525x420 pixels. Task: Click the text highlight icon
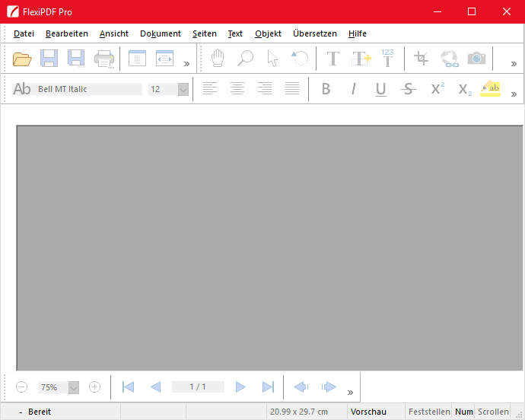click(491, 89)
